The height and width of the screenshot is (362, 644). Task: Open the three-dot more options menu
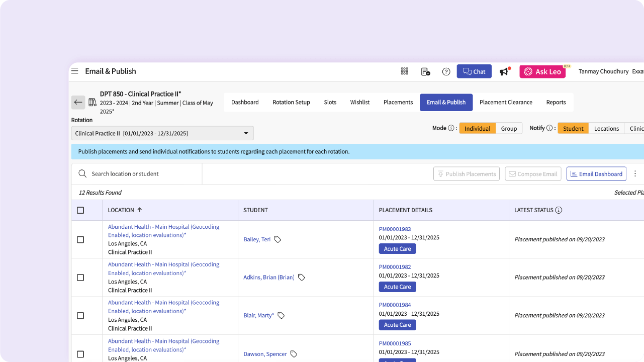click(635, 173)
